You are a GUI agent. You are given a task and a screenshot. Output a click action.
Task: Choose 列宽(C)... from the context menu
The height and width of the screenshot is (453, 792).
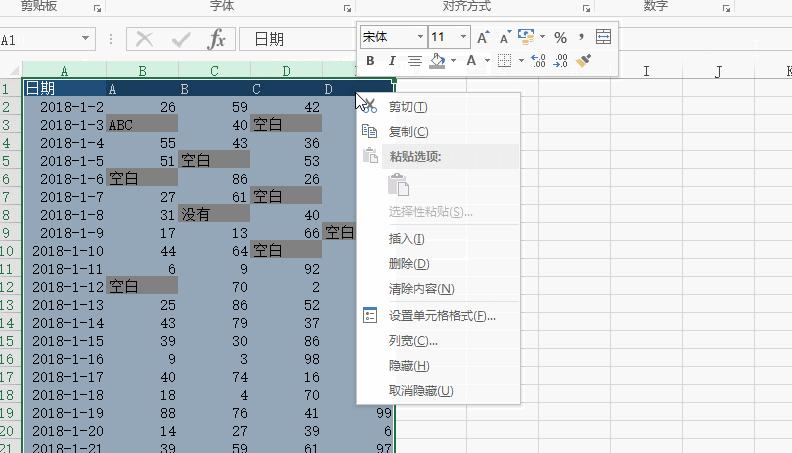tap(438, 341)
